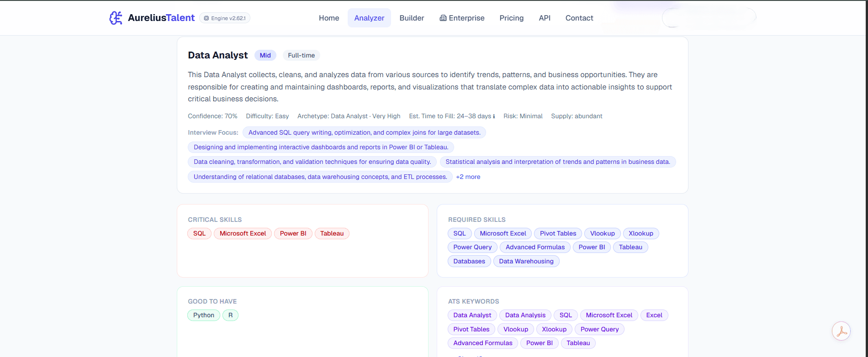This screenshot has height=357, width=868.
Task: Click the 'Confidence: 70%' text
Action: (x=212, y=116)
